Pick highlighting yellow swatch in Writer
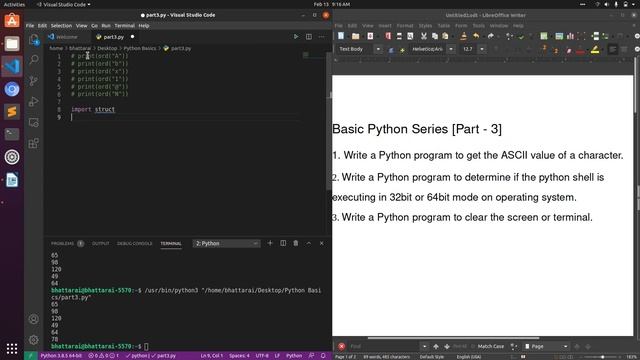 point(595,49)
